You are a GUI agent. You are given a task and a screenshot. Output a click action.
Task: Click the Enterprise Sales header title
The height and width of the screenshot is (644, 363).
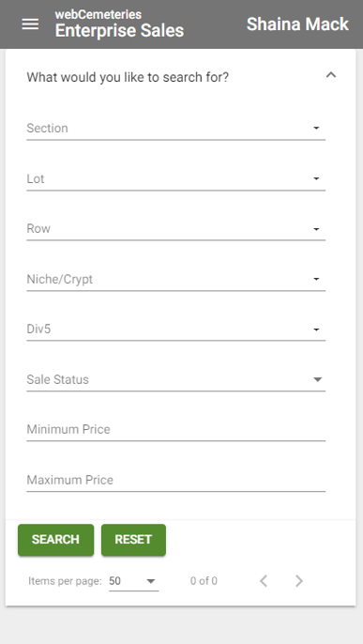point(119,31)
